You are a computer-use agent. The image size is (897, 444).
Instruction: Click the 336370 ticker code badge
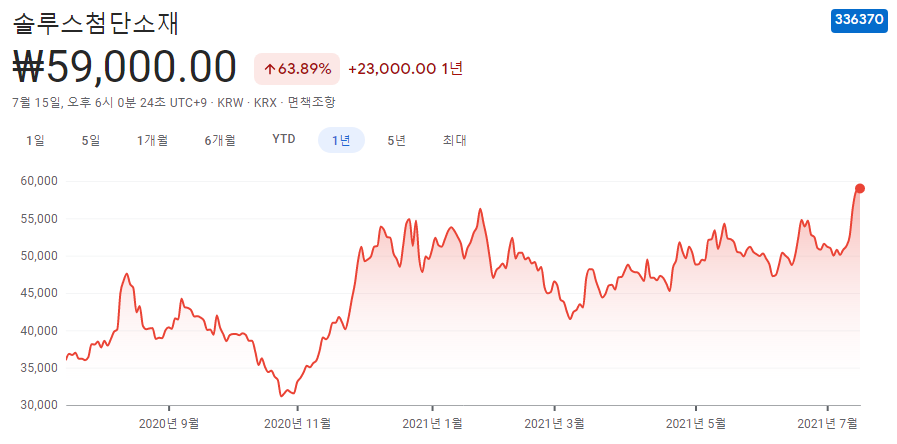click(859, 20)
